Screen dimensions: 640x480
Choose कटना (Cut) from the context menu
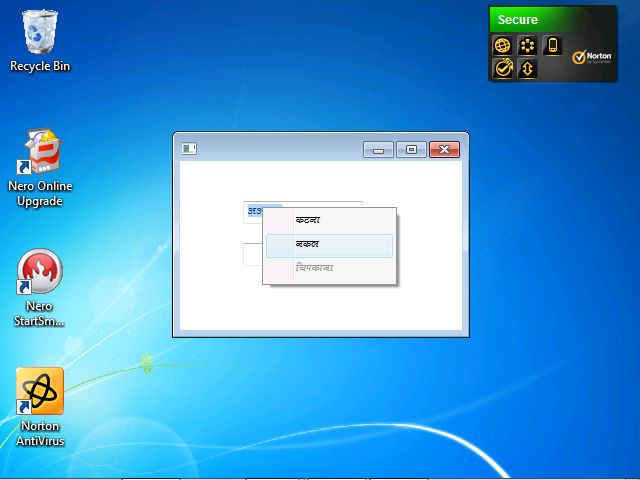[329, 220]
